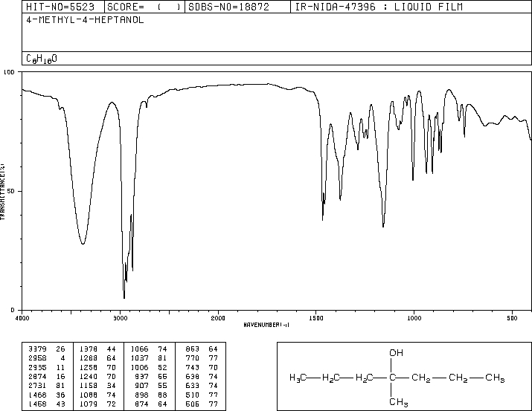532x411 pixels.
Task: Click the 1258 peak table entry
Action: (x=97, y=367)
